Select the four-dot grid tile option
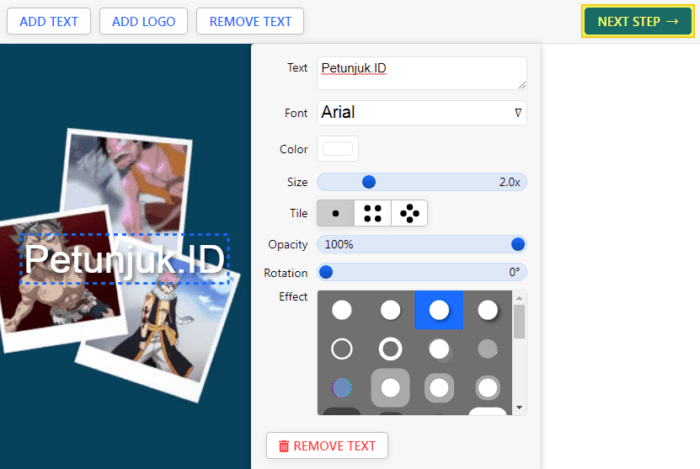 [373, 213]
